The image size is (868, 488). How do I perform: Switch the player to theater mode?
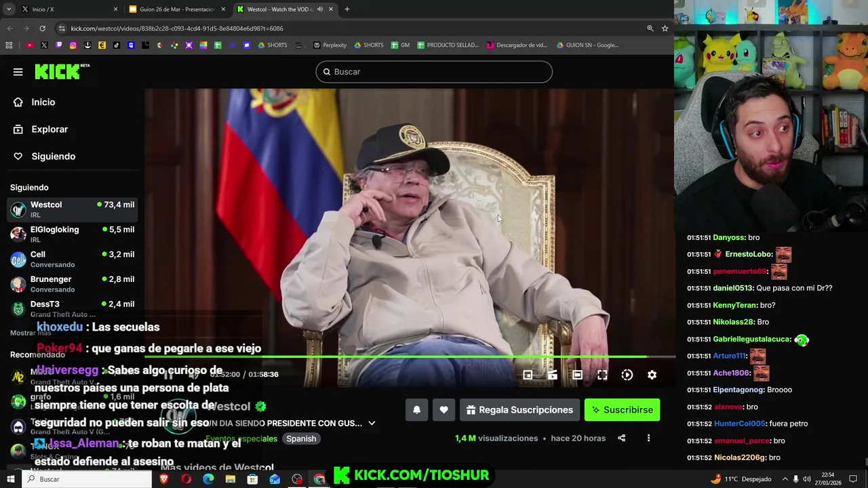577,375
